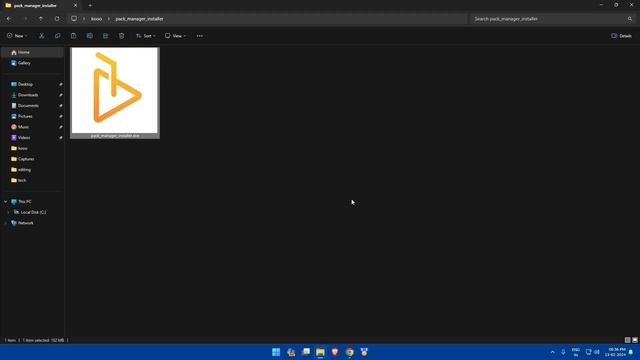This screenshot has height=360, width=640.
Task: Switch to details list view button
Action: [x=627, y=340]
